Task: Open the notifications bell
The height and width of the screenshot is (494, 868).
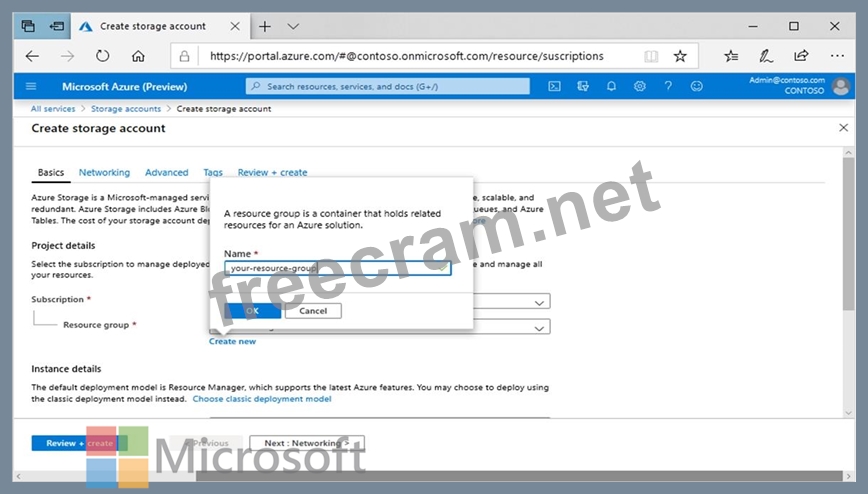Action: click(x=611, y=86)
